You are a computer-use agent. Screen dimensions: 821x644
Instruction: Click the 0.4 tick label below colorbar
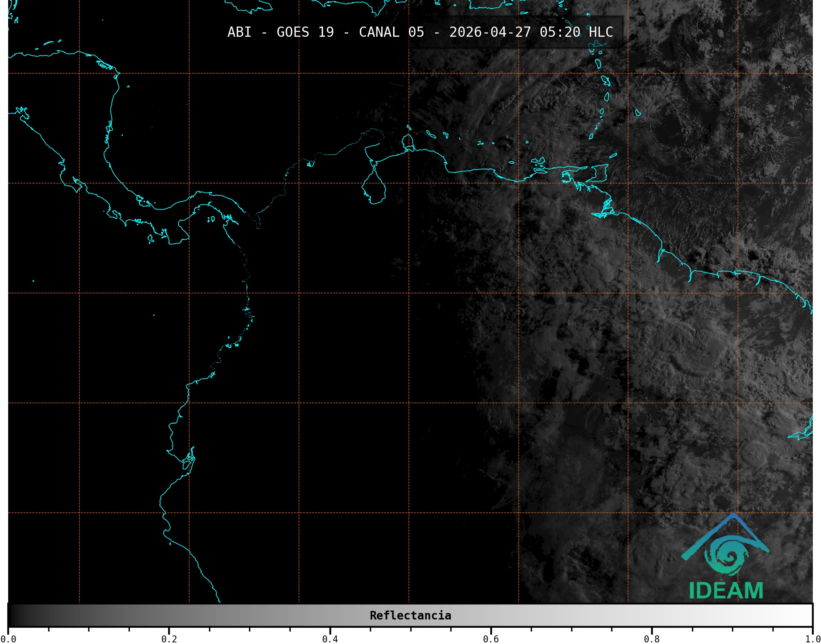[330, 639]
